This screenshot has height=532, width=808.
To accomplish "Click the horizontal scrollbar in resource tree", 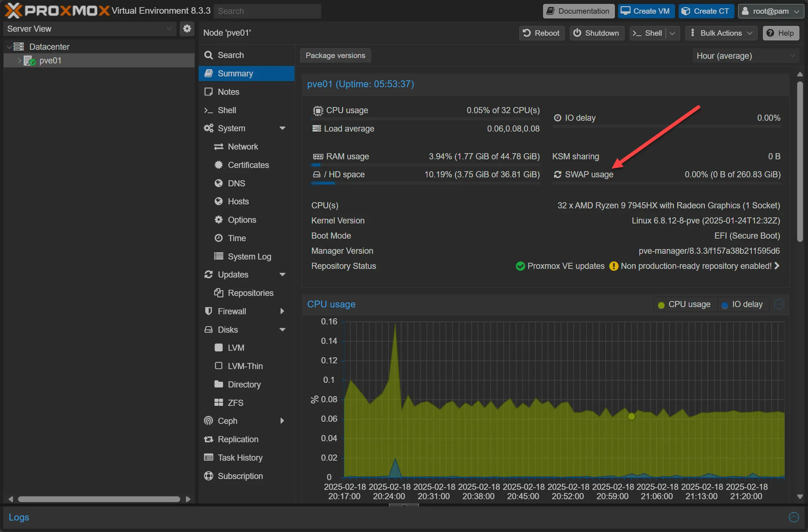I will pyautogui.click(x=99, y=499).
